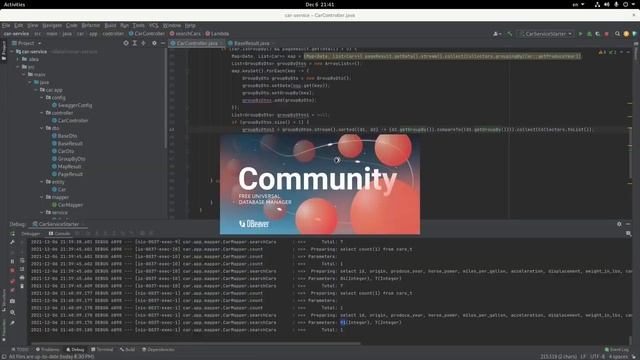This screenshot has height=360, width=640.
Task: Switch to the CarController.java editor tab
Action: (197, 43)
